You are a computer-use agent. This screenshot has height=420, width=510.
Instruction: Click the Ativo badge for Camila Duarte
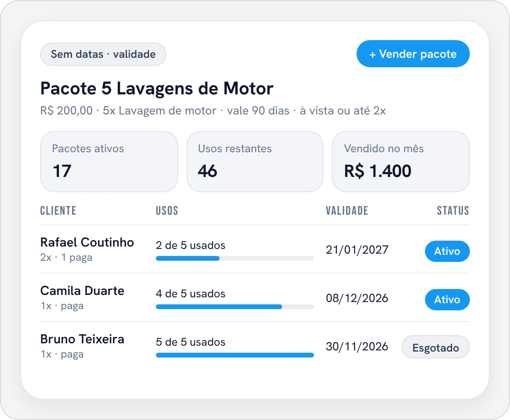tap(447, 300)
